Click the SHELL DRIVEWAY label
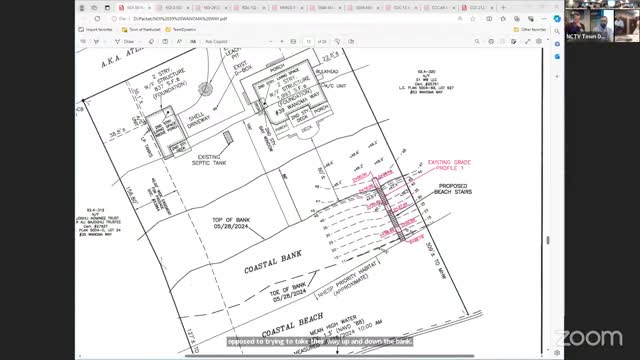 click(199, 120)
